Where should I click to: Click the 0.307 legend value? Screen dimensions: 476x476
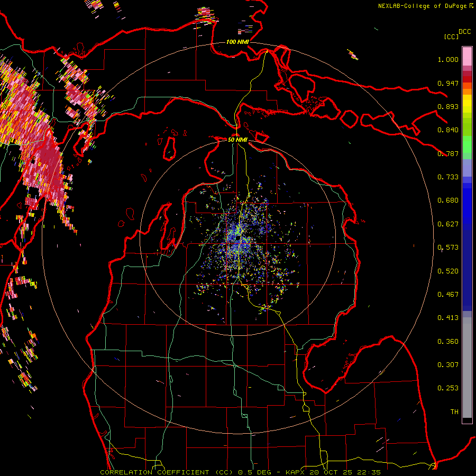(x=448, y=365)
